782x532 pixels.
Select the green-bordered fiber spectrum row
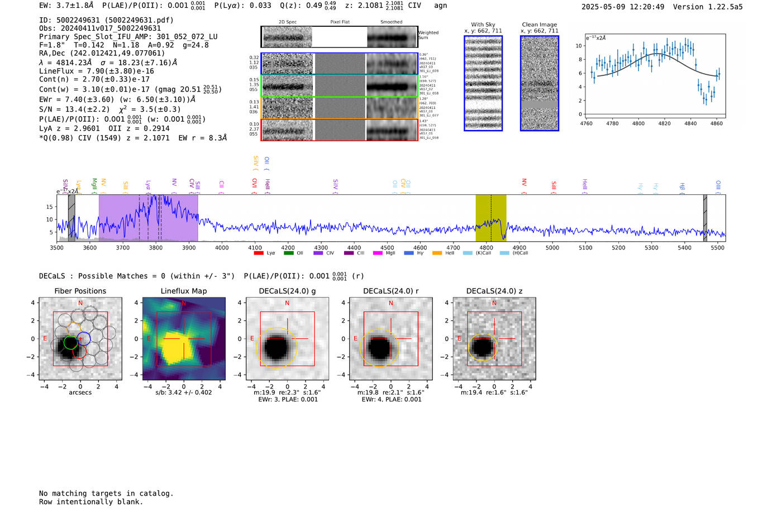click(340, 86)
